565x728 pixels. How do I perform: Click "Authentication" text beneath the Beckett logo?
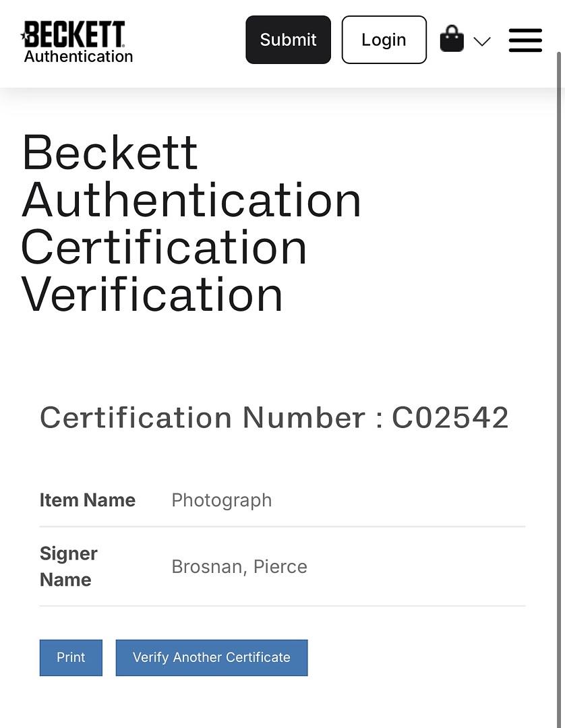tap(79, 57)
